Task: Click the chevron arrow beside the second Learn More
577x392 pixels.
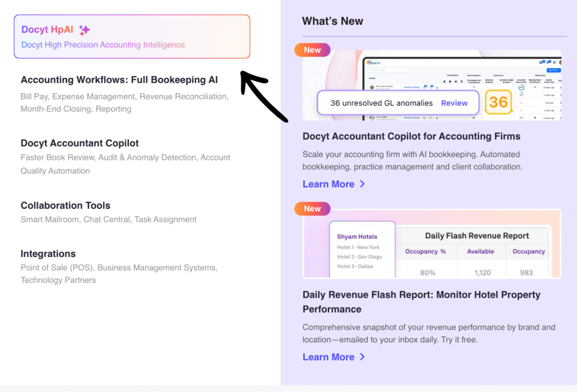Action: click(362, 357)
